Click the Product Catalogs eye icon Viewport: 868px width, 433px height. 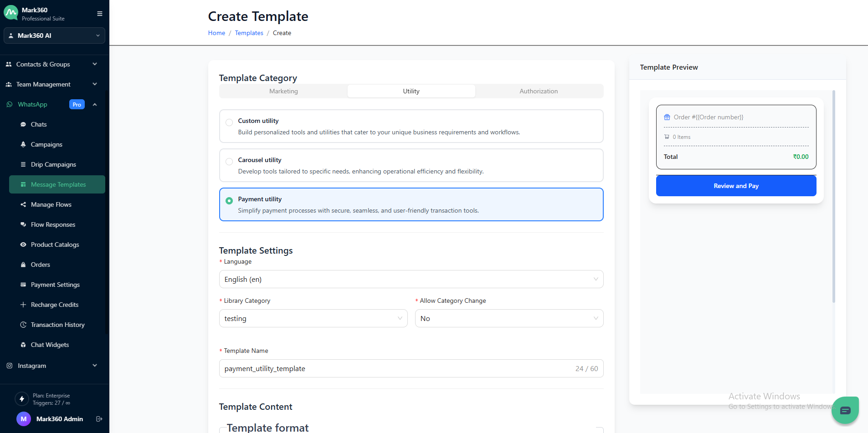23,245
